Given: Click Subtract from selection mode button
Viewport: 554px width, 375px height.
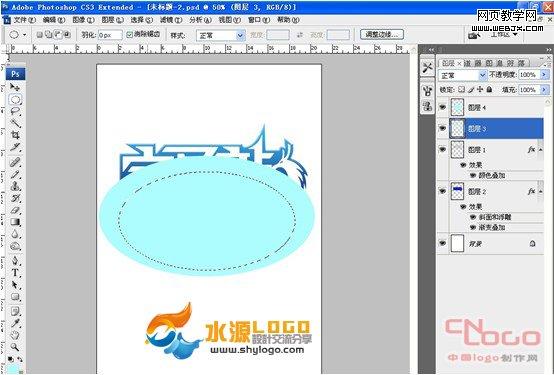Looking at the screenshot, I should (x=58, y=35).
